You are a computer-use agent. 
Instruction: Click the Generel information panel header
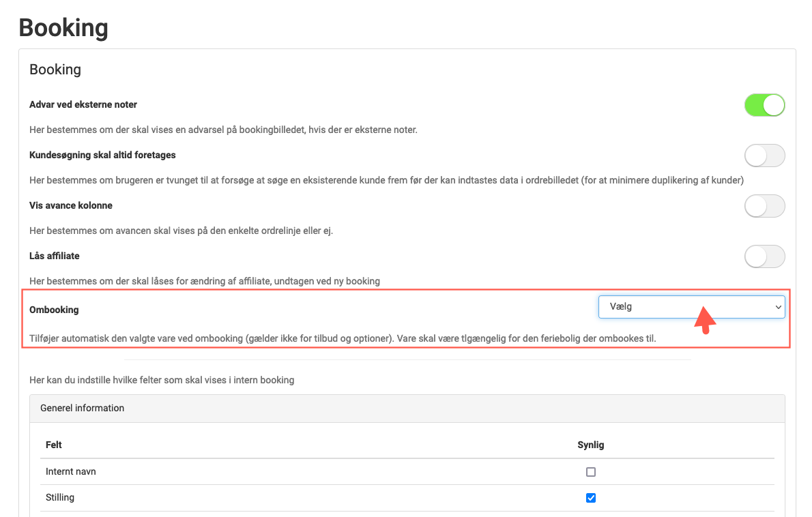point(407,409)
